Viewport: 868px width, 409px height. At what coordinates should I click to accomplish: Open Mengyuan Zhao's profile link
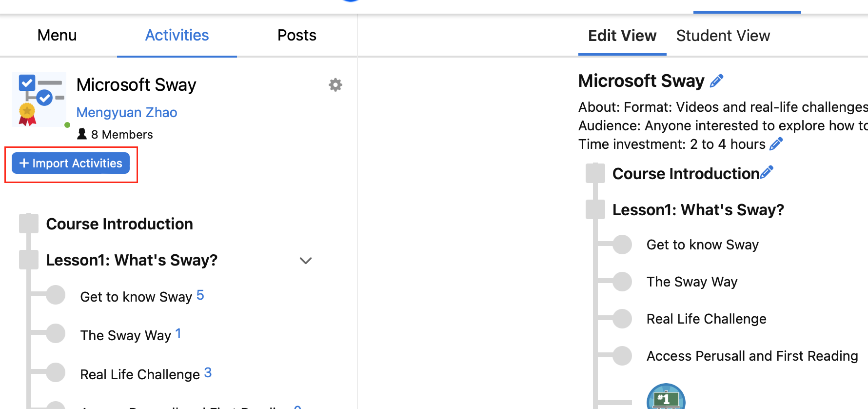(x=127, y=112)
